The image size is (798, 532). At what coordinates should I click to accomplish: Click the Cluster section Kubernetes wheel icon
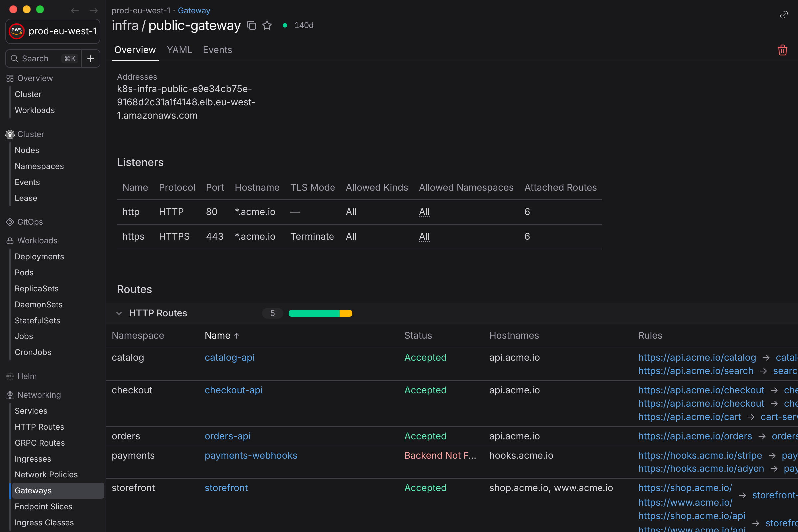tap(10, 134)
